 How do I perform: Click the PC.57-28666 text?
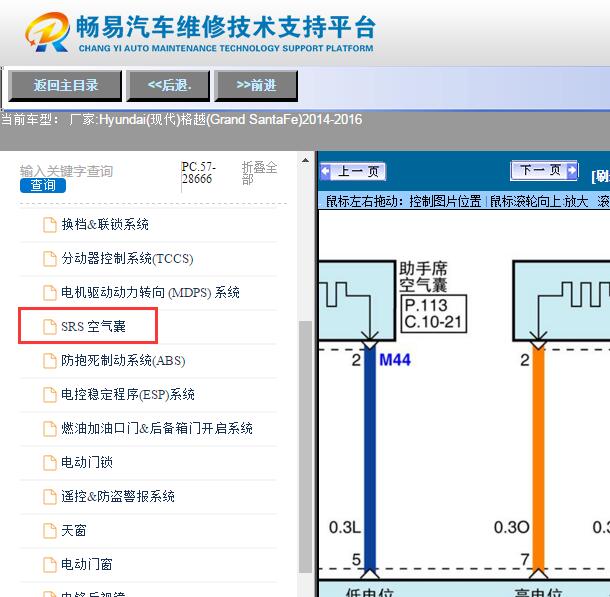coord(199,173)
